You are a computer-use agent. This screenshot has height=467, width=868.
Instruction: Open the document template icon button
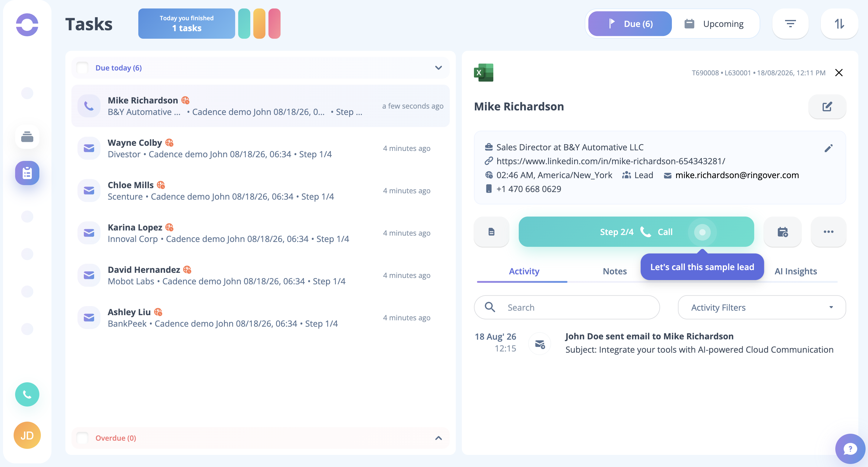(x=492, y=232)
